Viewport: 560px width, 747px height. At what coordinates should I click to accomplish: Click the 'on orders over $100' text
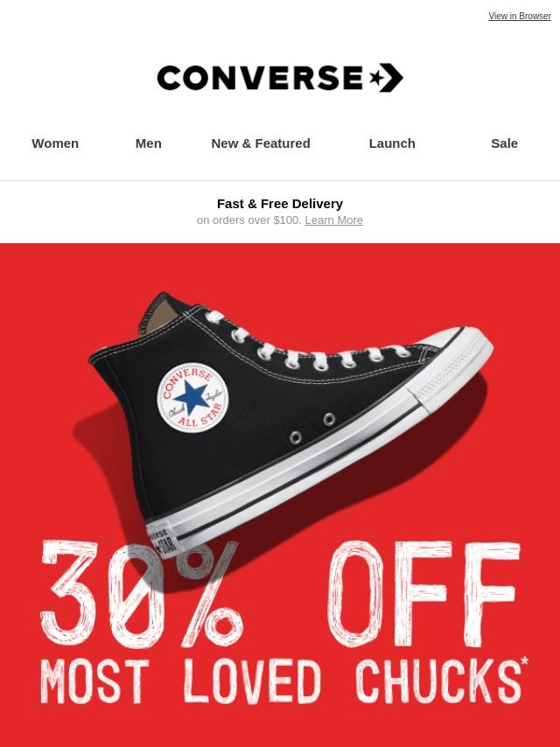pyautogui.click(x=249, y=220)
